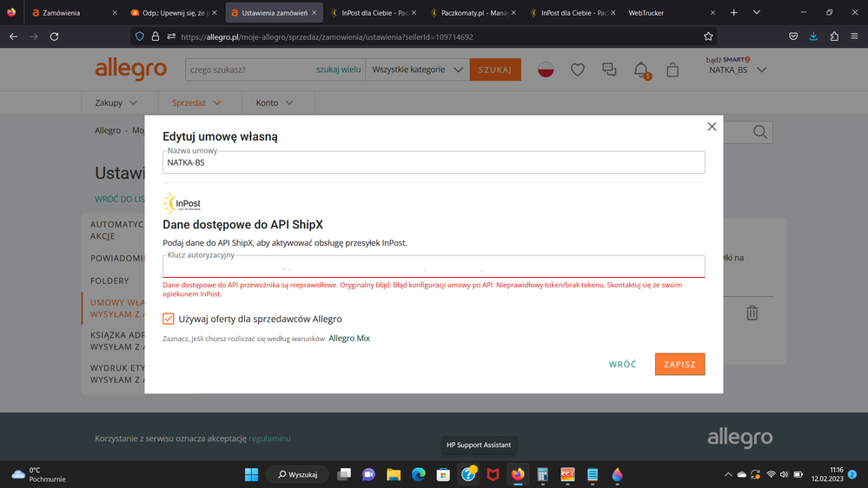This screenshot has width=868, height=488.
Task: Click the tracking protection shield icon
Action: [140, 36]
